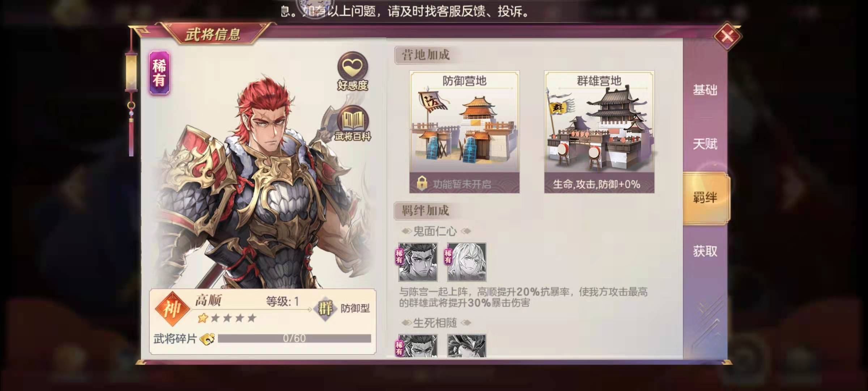Viewport: 868px width, 391px height.
Task: Select the 防御营地 camp card
Action: tap(464, 132)
